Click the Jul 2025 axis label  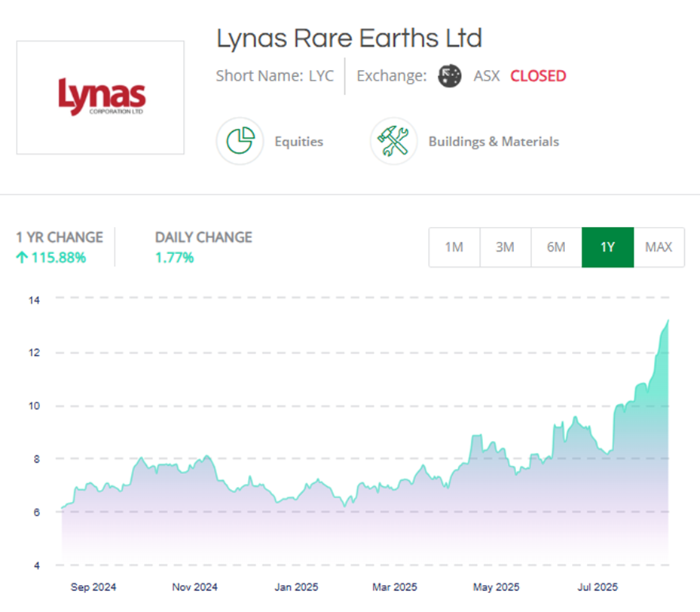click(x=597, y=587)
